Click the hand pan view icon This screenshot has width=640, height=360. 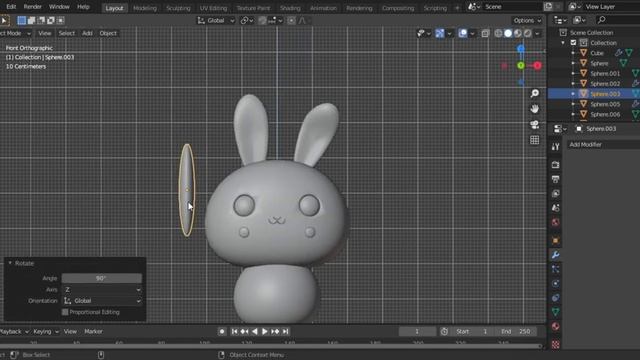pyautogui.click(x=535, y=109)
